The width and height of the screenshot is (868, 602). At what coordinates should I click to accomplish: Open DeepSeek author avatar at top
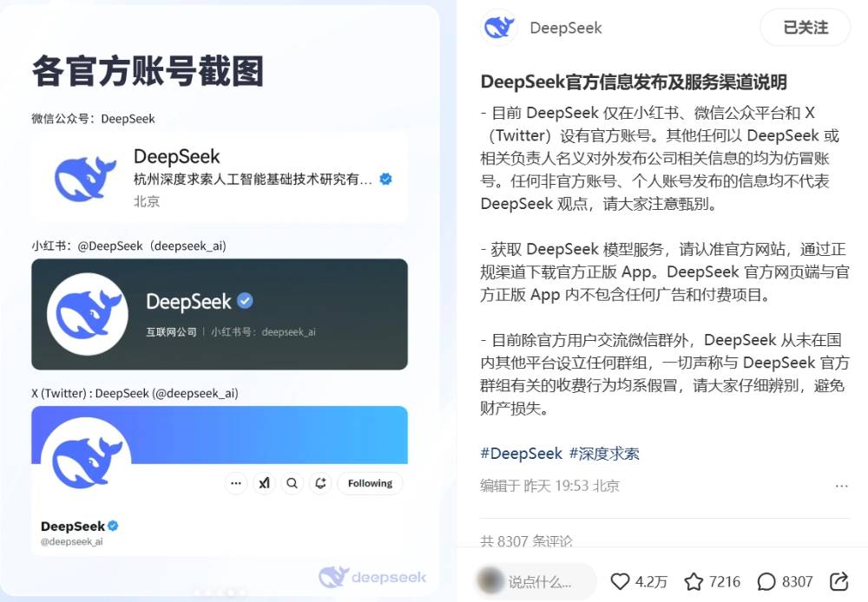(x=499, y=27)
